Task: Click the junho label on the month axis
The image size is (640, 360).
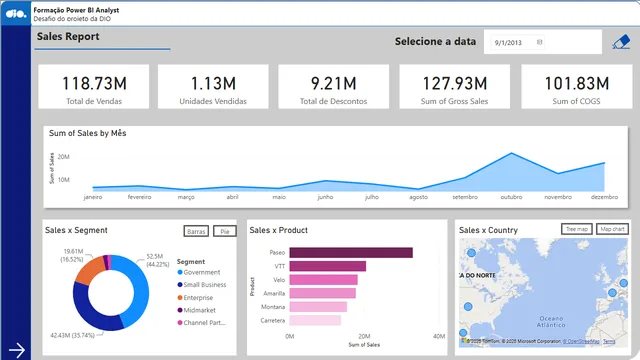Action: click(x=325, y=197)
